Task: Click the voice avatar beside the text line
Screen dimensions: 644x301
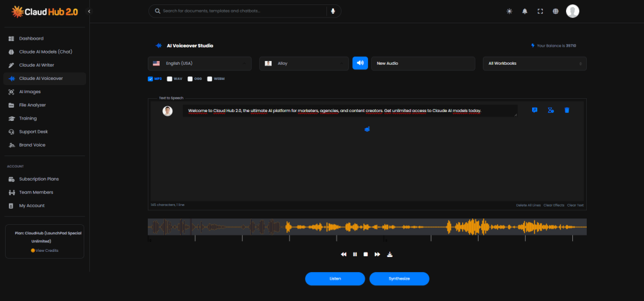Action: click(167, 111)
